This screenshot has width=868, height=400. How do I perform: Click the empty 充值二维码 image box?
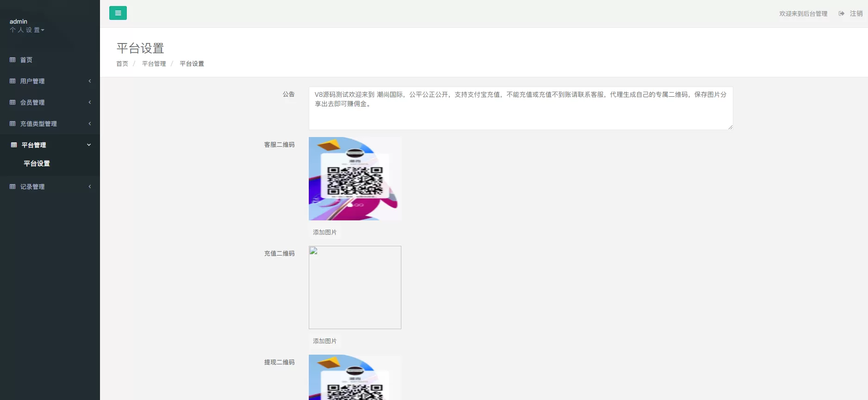click(355, 287)
